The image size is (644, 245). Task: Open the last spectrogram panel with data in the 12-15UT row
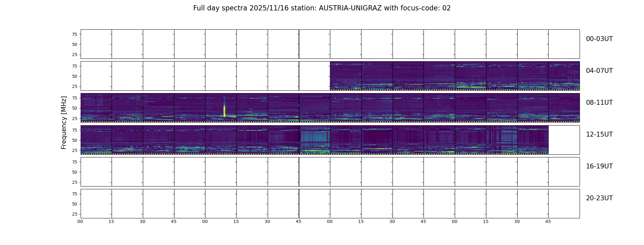pos(533,140)
